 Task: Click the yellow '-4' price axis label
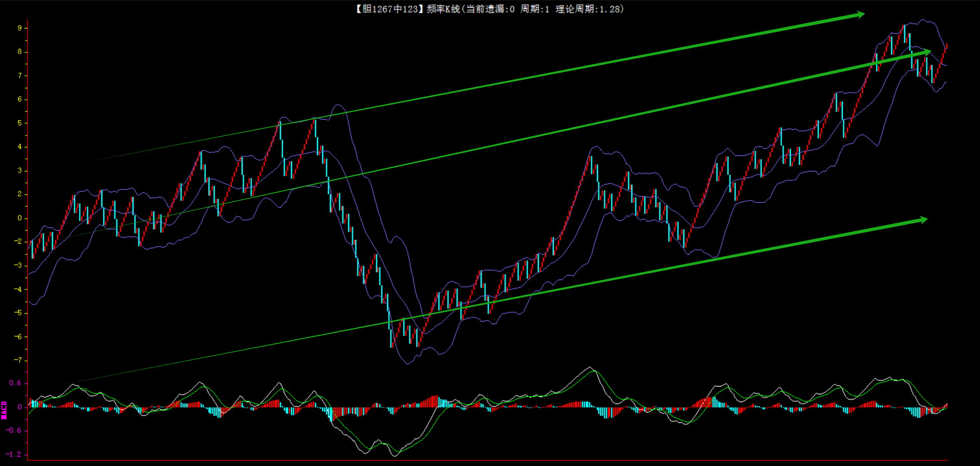pyautogui.click(x=18, y=289)
